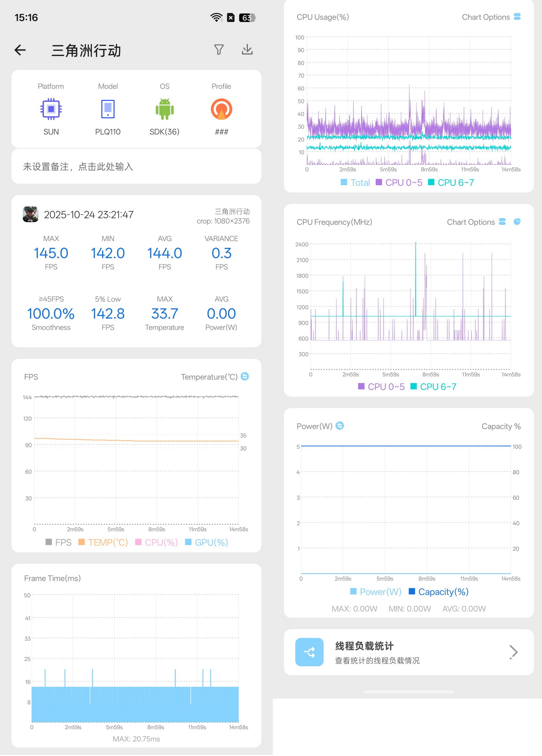
Task: Switch the Power(W) axis selector
Action: (340, 426)
